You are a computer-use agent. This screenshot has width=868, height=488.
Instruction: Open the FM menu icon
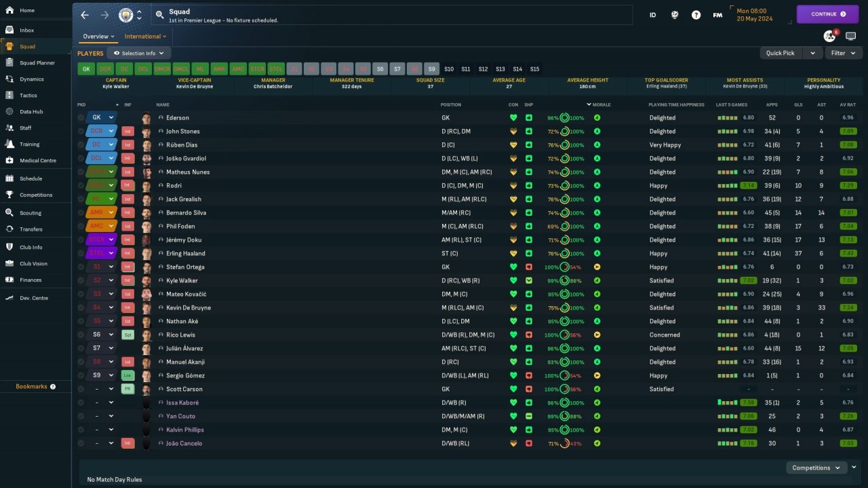[x=717, y=14]
